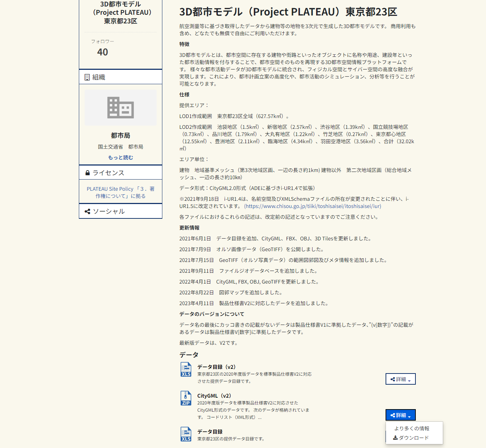486x448 pixels.
Task: Collapse the open 詳細 dropdown for CityGML（v2）
Action: [x=401, y=415]
